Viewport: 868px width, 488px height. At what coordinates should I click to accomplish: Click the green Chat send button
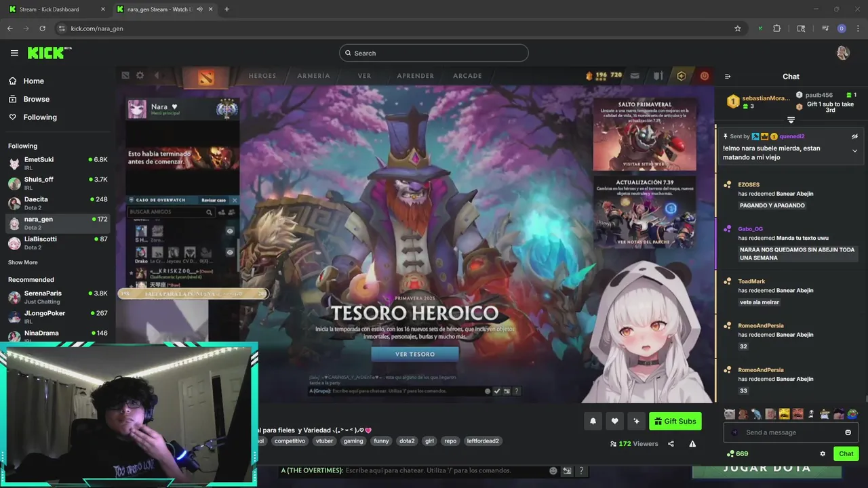(846, 453)
